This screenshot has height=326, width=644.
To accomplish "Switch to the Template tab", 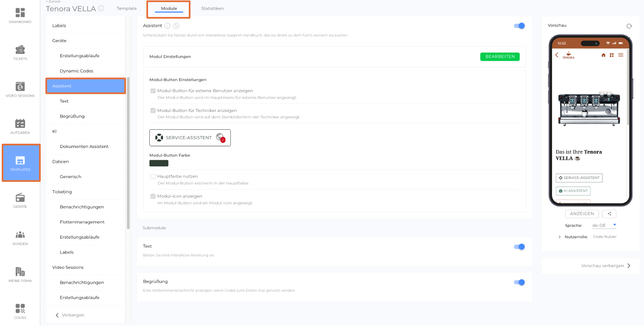I will [127, 8].
